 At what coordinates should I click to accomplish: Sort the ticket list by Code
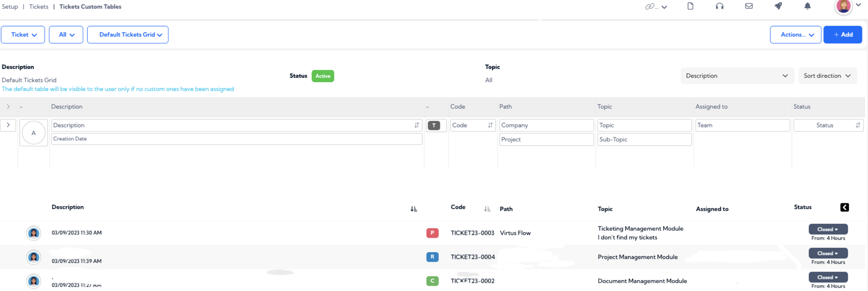pos(487,209)
